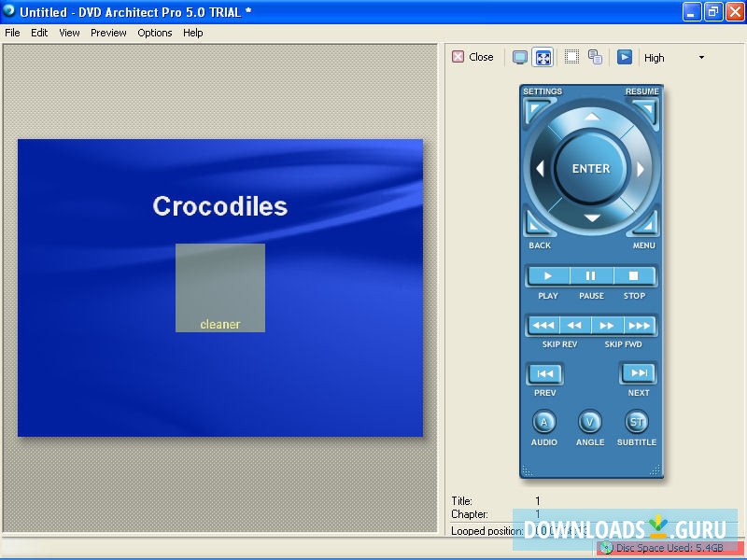Image resolution: width=747 pixels, height=560 pixels.
Task: Click the fast triple-arrow rewind button
Action: coord(543,326)
